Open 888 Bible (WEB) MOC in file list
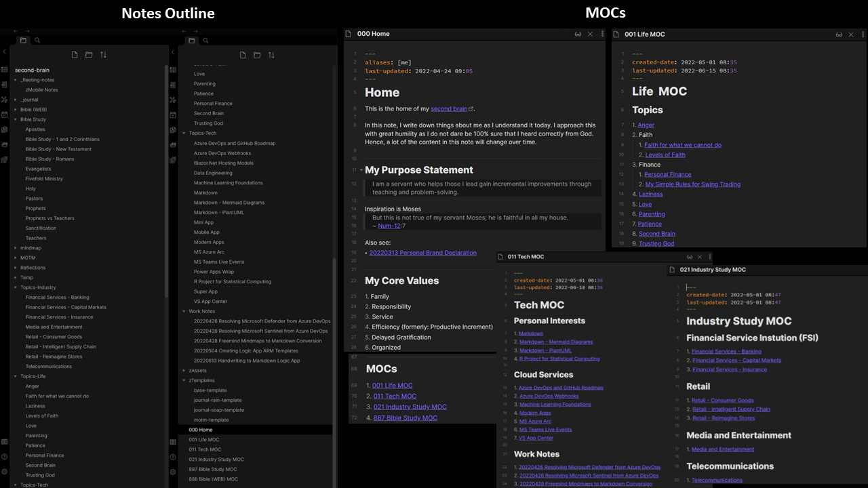Viewport: 868px width, 488px height. [213, 479]
